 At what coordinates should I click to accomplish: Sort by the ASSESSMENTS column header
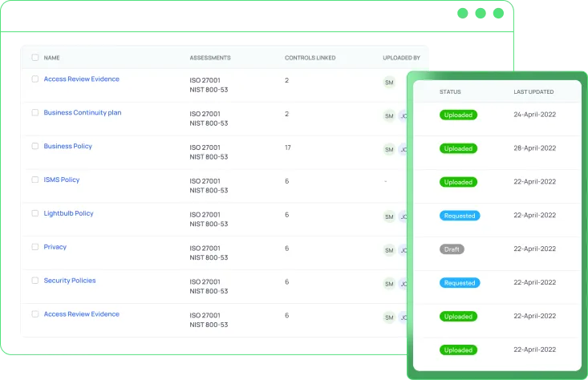pos(209,58)
